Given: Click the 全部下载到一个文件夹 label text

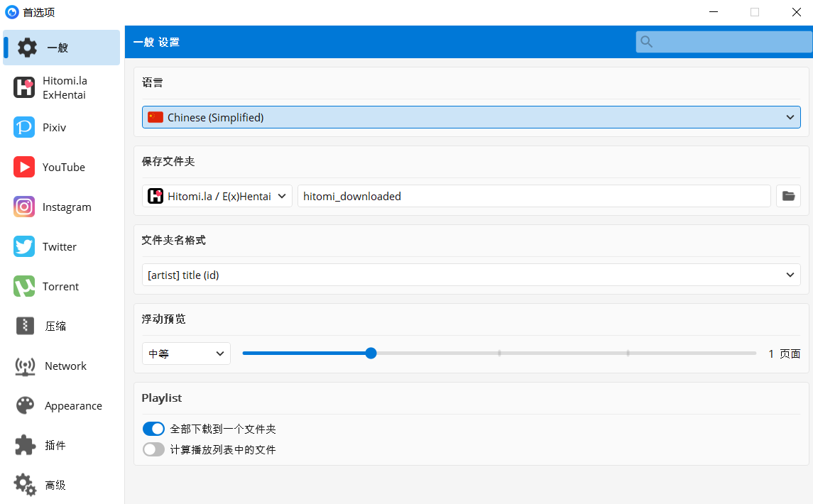Looking at the screenshot, I should (x=223, y=429).
